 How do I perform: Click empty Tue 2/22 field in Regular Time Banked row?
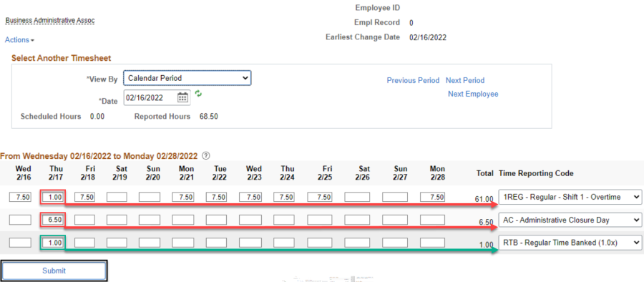[216, 243]
